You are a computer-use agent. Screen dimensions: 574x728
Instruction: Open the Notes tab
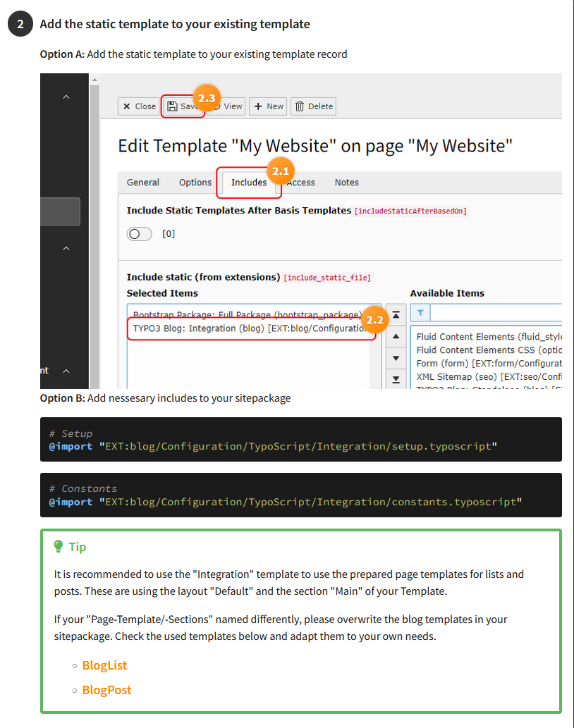pos(347,183)
